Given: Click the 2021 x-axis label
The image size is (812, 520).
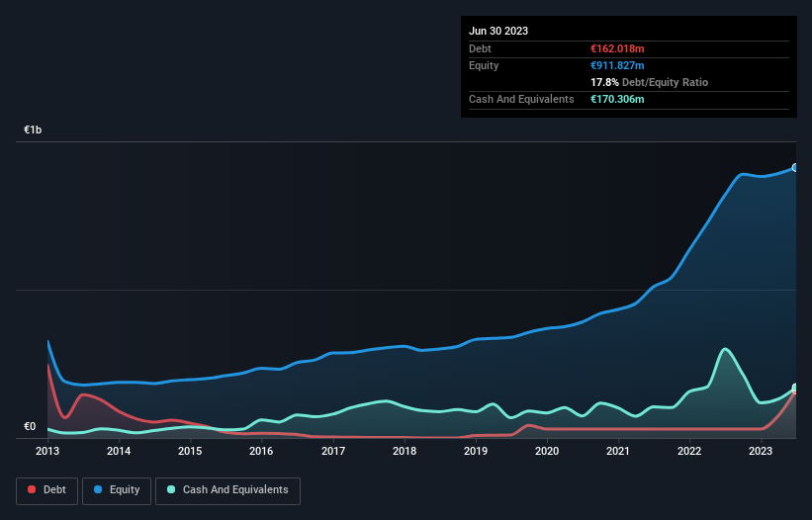Looking at the screenshot, I should click(618, 451).
